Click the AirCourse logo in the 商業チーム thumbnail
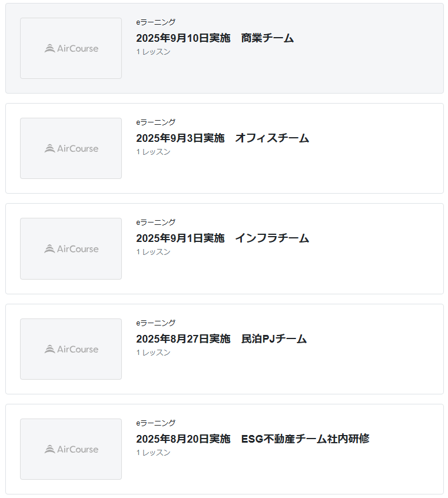This screenshot has height=498, width=448. point(71,48)
